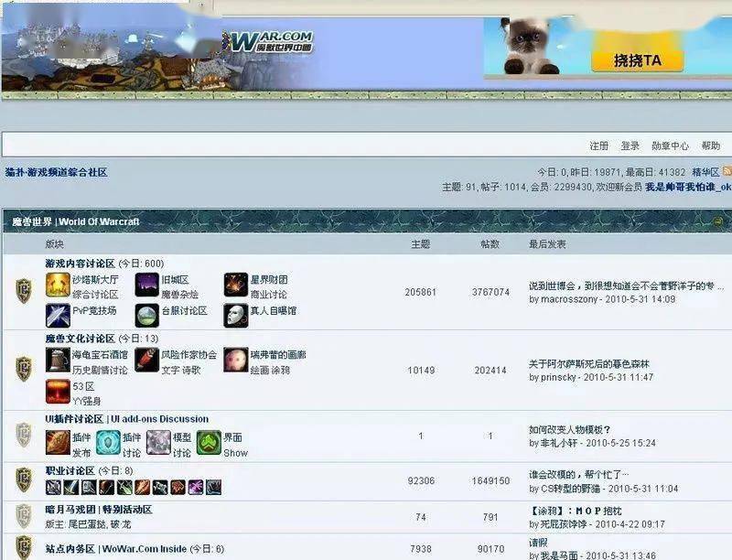The image size is (732, 560).
Task: Select the orange claw-marks class icon
Action: coord(142,487)
